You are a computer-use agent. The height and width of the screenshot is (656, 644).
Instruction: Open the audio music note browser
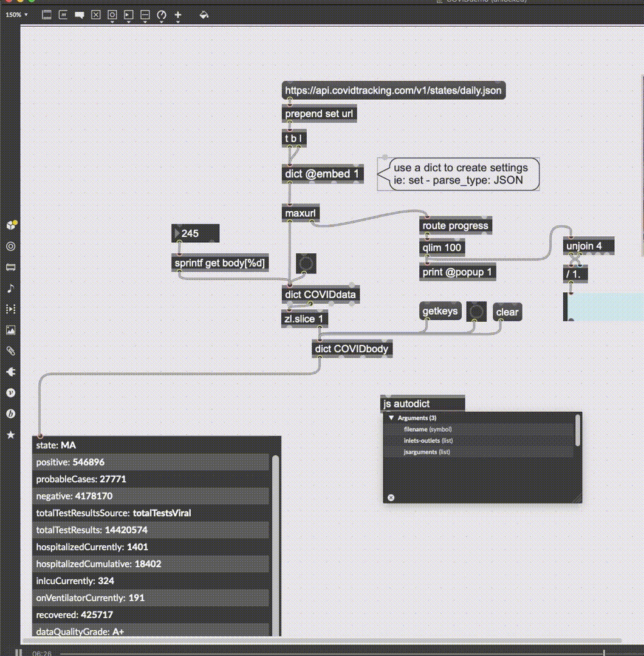[10, 288]
